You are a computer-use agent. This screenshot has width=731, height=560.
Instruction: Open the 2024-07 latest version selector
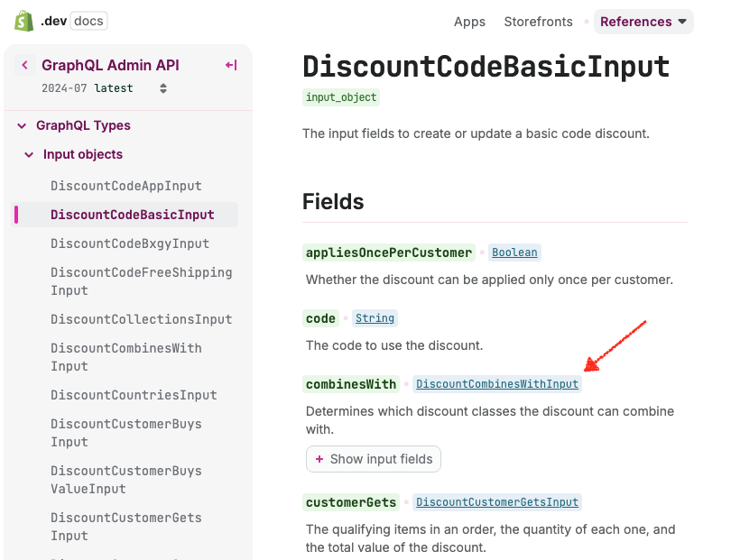tap(104, 88)
